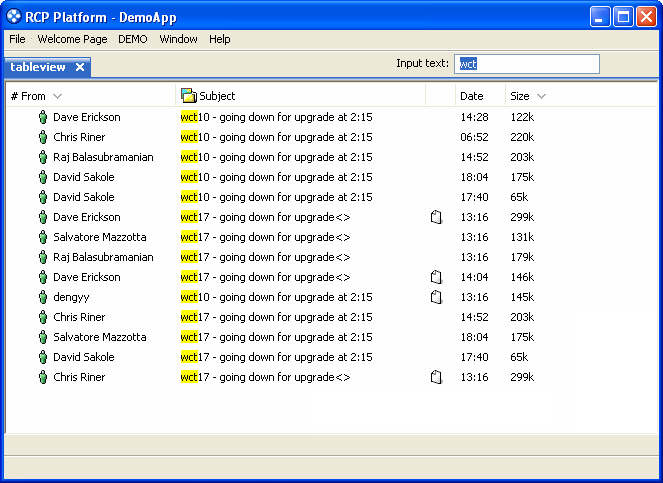Click attachment icon on Dave Erickson 14:04 row
The height and width of the screenshot is (483, 663).
[x=436, y=277]
